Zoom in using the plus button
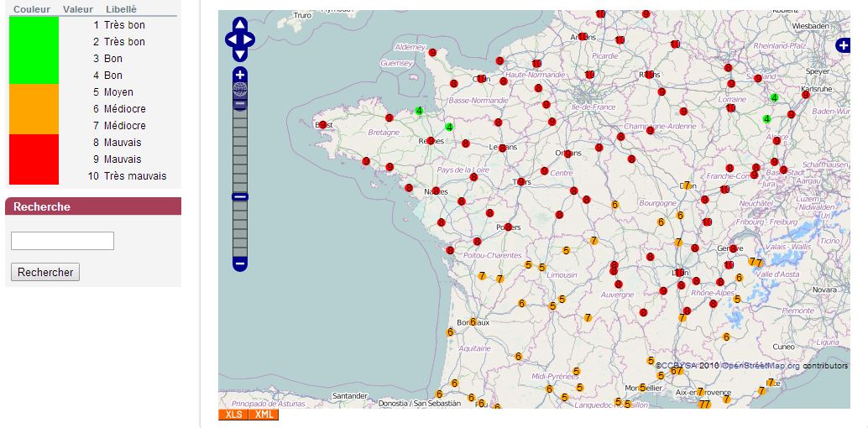Viewport: 868px width, 428px height. tap(240, 75)
